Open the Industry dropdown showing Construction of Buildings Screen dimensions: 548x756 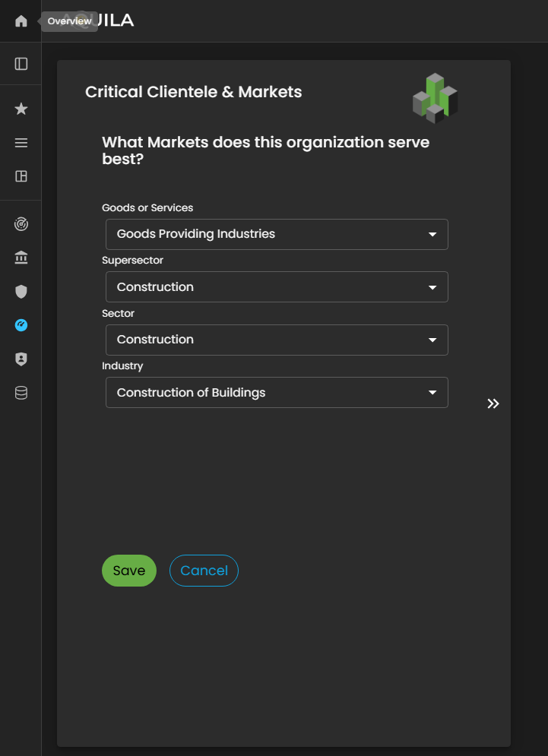point(277,393)
